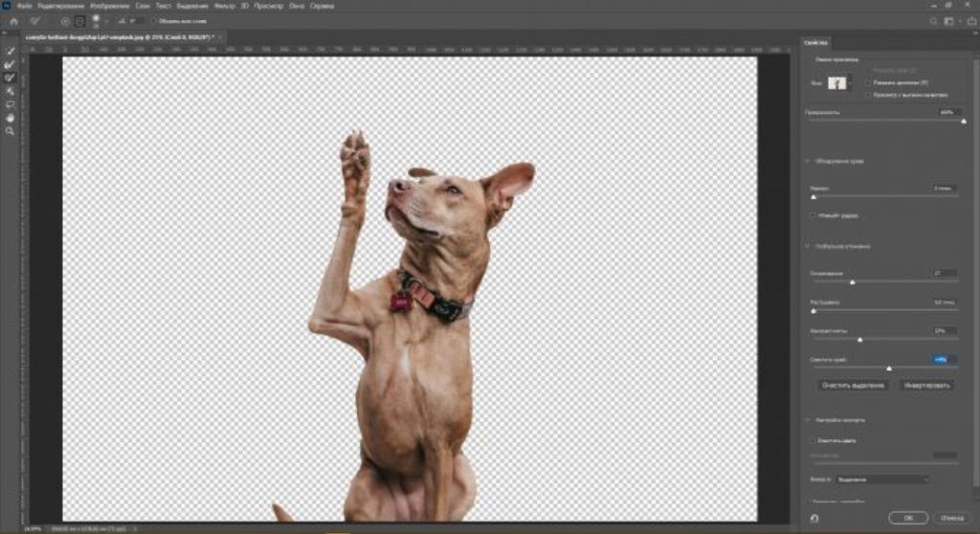The image size is (980, 534).
Task: Click the Transparency slider handle
Action: coord(962,121)
